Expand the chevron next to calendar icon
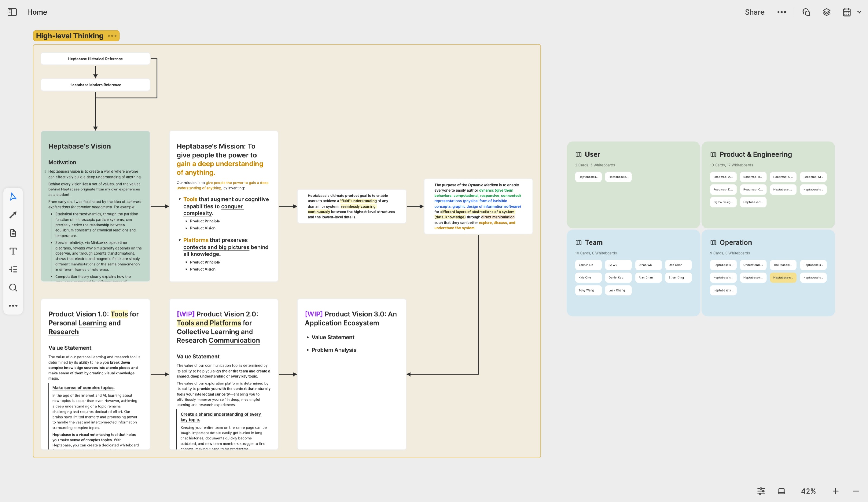 [x=859, y=12]
